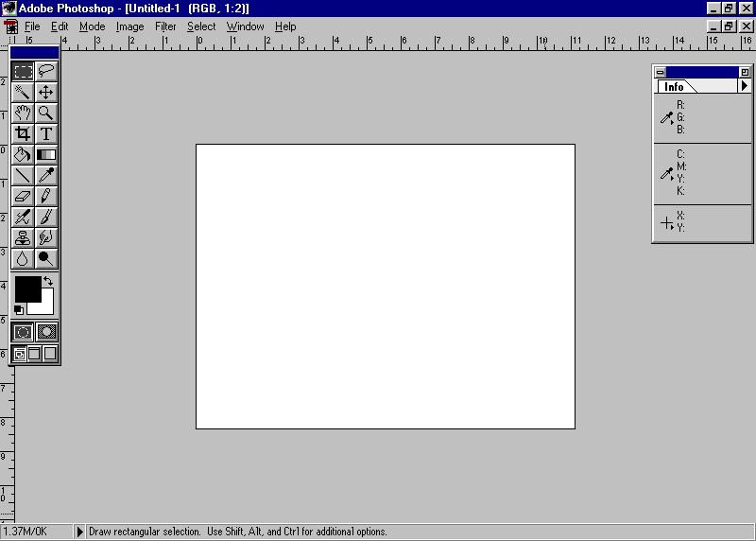This screenshot has height=541, width=756.
Task: Open the Info palette options arrow menu
Action: point(745,86)
